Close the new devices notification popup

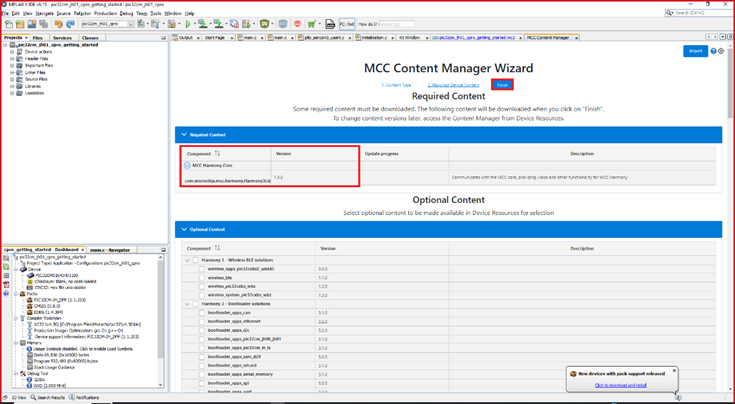point(674,370)
